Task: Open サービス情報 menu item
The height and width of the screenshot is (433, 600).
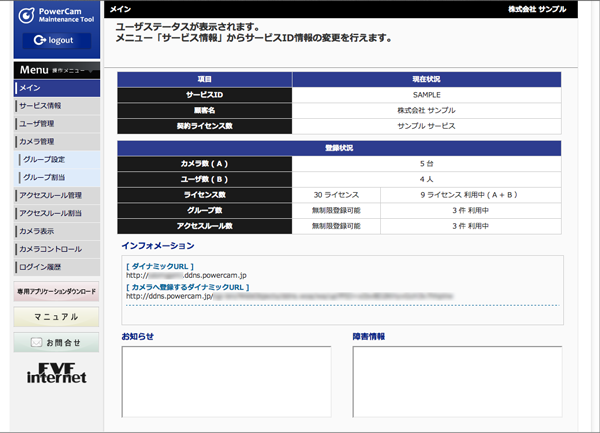Action: pyautogui.click(x=56, y=106)
